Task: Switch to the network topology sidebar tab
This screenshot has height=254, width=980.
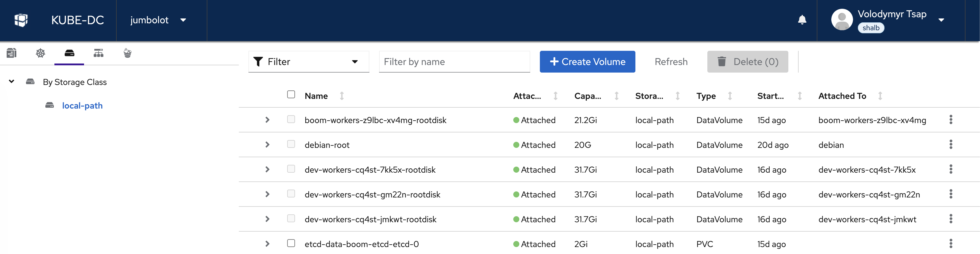Action: [99, 53]
